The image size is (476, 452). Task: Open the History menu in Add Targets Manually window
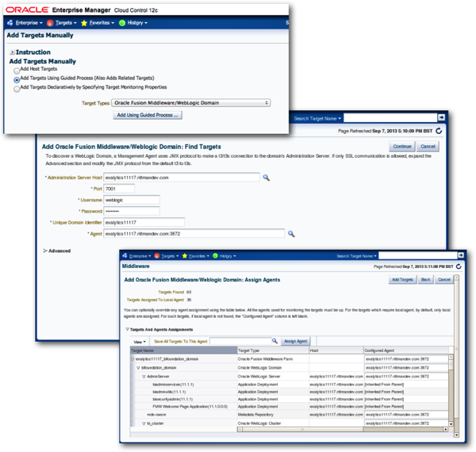pos(137,23)
